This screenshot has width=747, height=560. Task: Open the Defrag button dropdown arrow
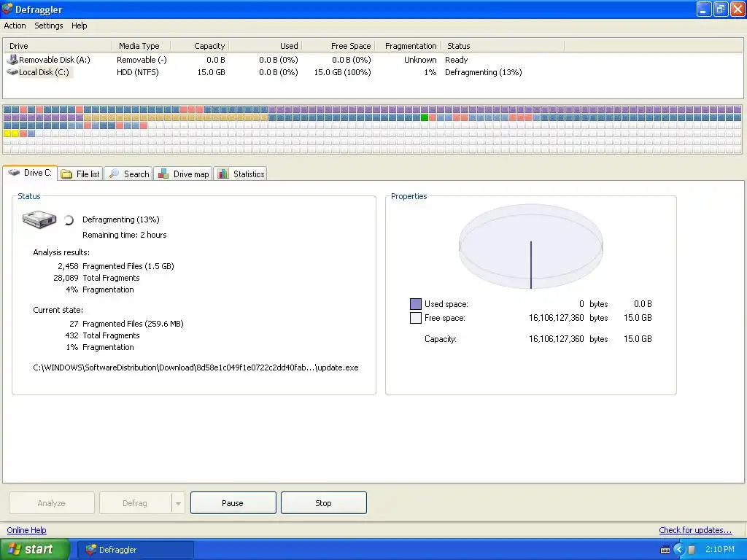(x=178, y=503)
